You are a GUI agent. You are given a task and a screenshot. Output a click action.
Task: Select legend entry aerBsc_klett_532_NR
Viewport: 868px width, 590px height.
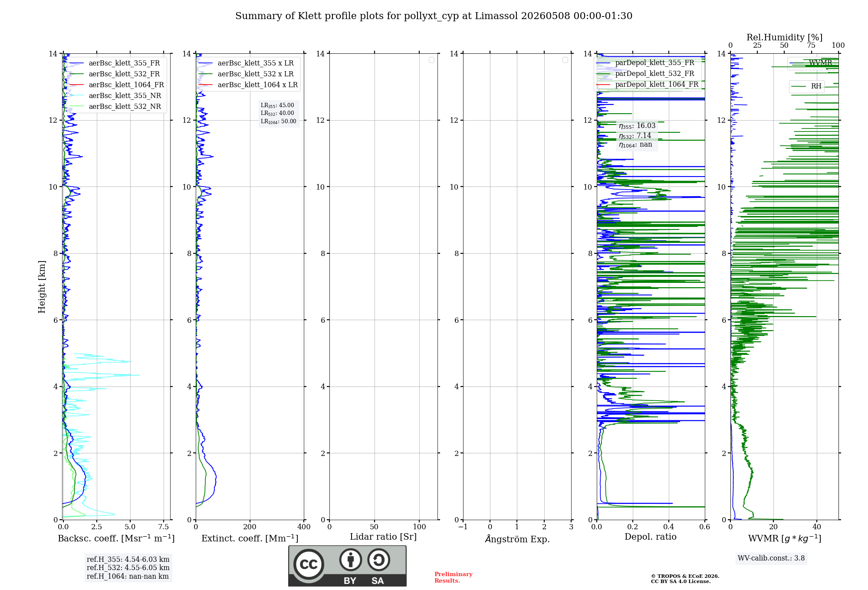pos(116,107)
